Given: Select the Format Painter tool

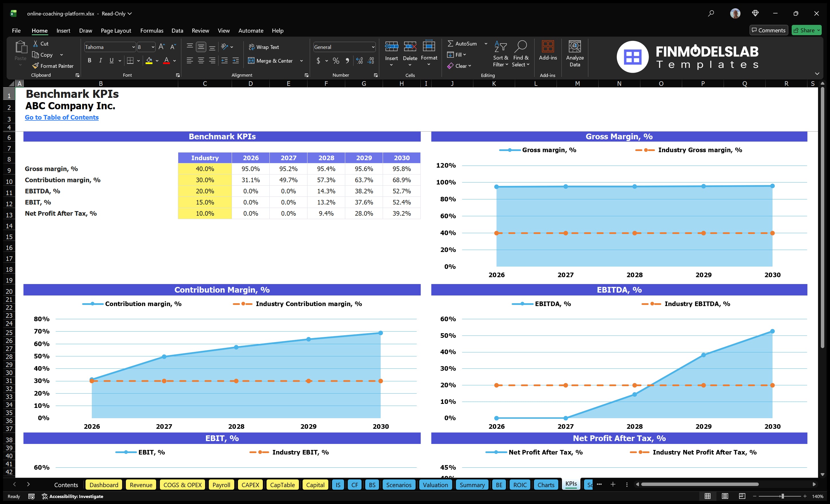Looking at the screenshot, I should tap(53, 66).
